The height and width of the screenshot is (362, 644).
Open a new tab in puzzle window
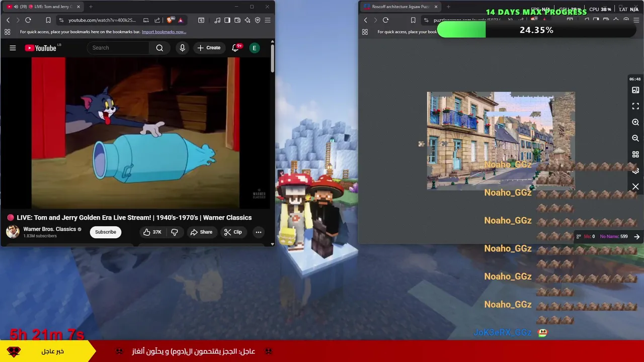click(448, 7)
